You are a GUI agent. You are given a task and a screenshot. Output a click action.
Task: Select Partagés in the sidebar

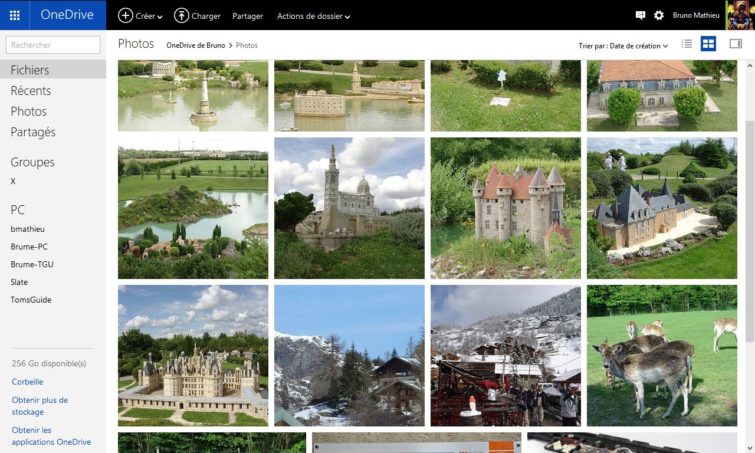click(x=33, y=132)
